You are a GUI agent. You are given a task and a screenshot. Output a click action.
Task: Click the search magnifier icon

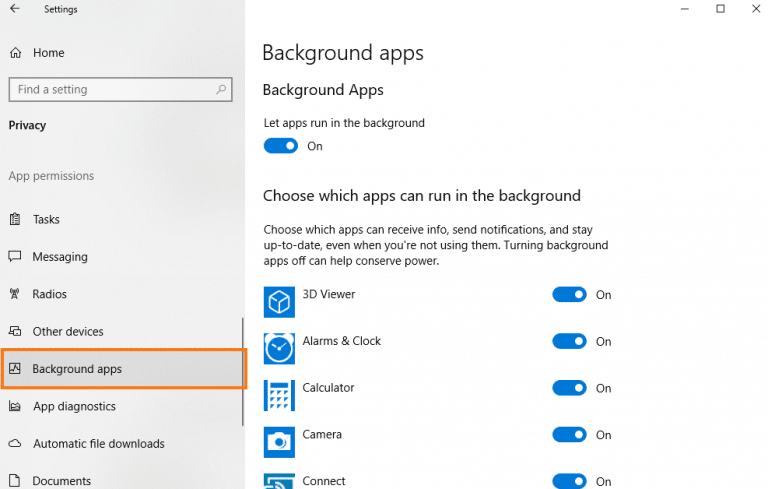[221, 89]
